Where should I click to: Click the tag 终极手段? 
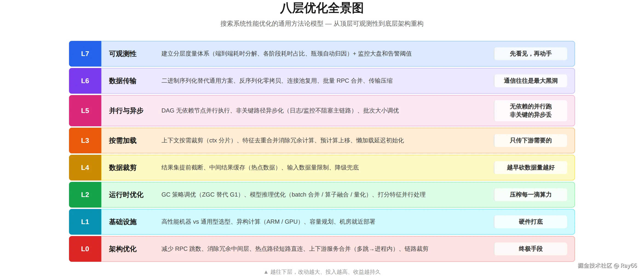pos(531,249)
